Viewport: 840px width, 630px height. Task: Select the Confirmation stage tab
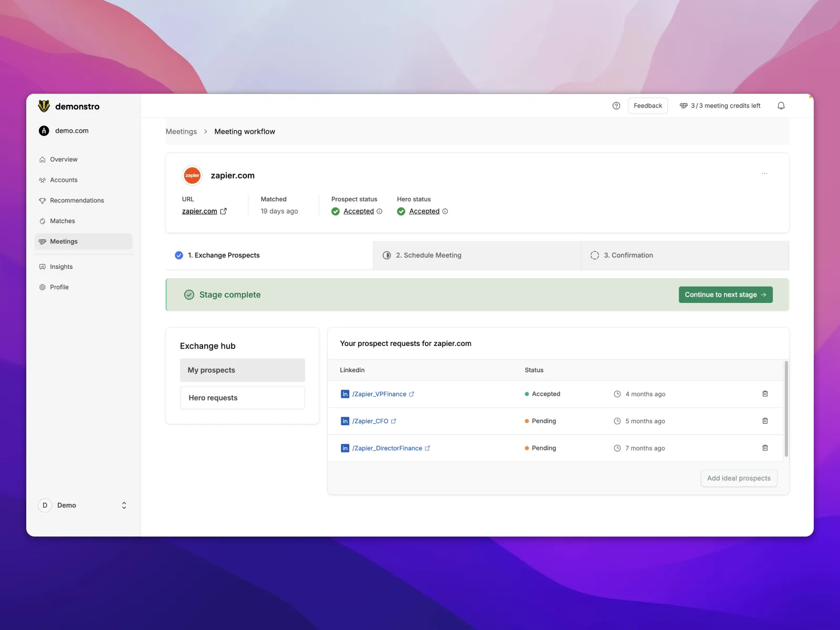click(628, 255)
